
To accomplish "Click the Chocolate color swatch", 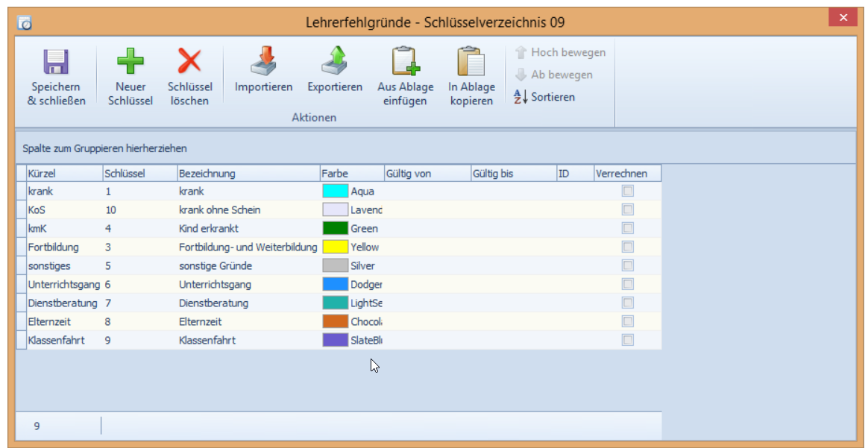I will tap(336, 321).
